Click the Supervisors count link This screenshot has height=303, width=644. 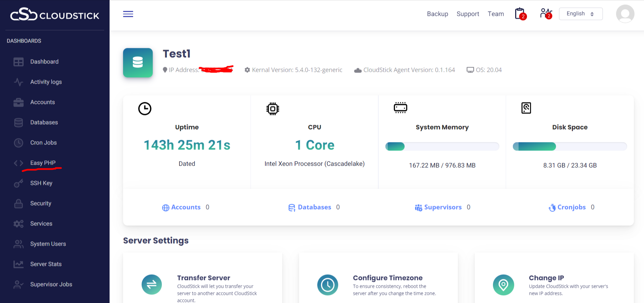tap(442, 207)
